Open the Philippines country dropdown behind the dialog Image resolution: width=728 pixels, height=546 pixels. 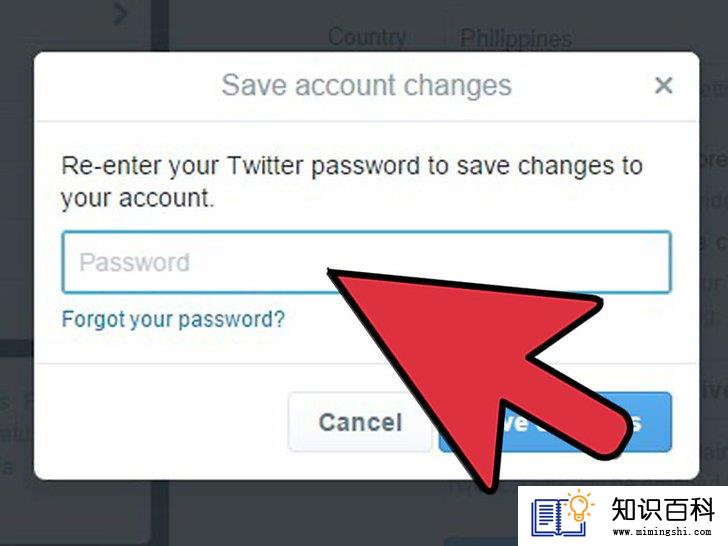(516, 38)
